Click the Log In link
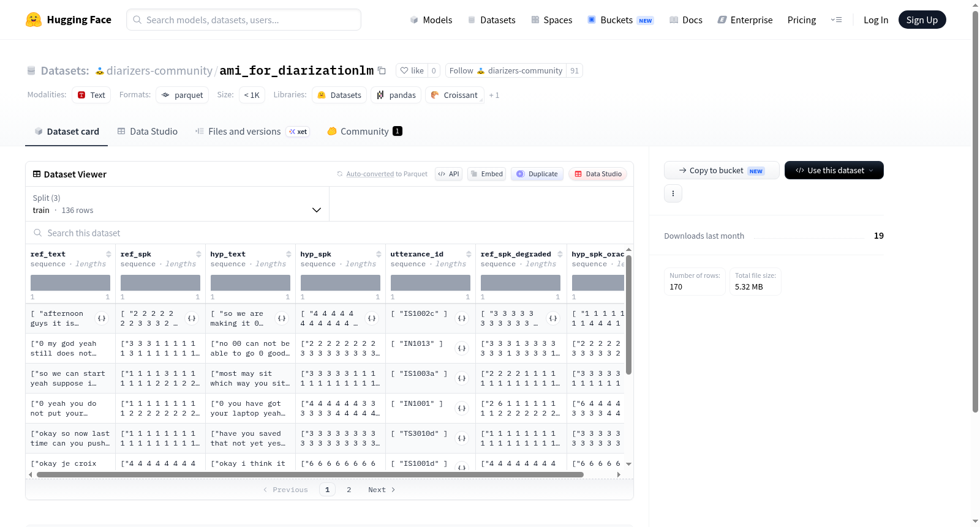This screenshot has width=980, height=527. click(876, 20)
